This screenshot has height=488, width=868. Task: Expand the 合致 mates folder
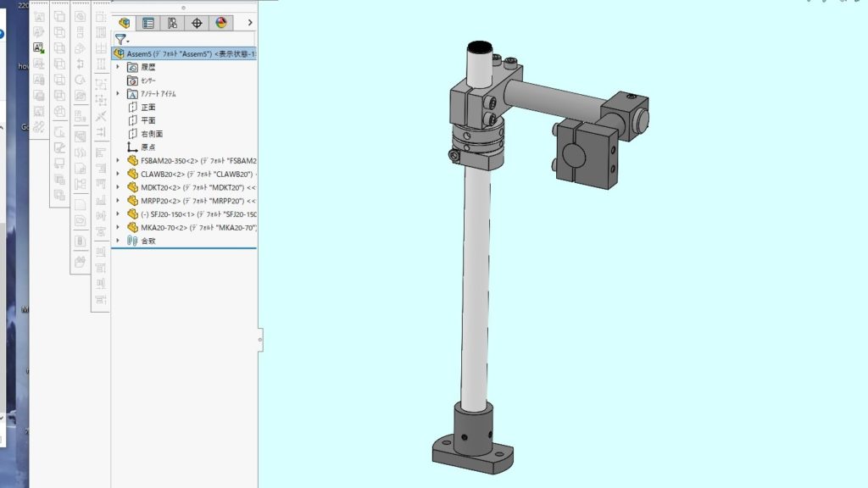[x=118, y=241]
